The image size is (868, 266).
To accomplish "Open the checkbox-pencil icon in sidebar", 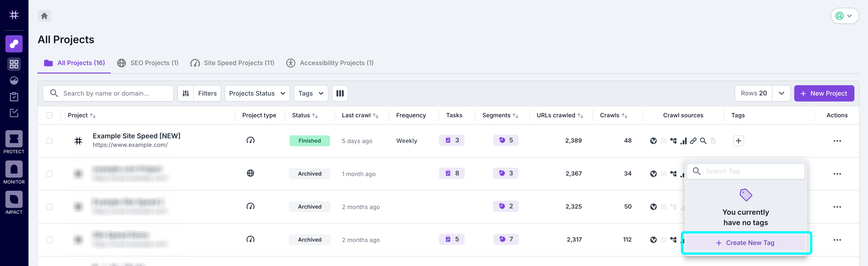I will [14, 113].
